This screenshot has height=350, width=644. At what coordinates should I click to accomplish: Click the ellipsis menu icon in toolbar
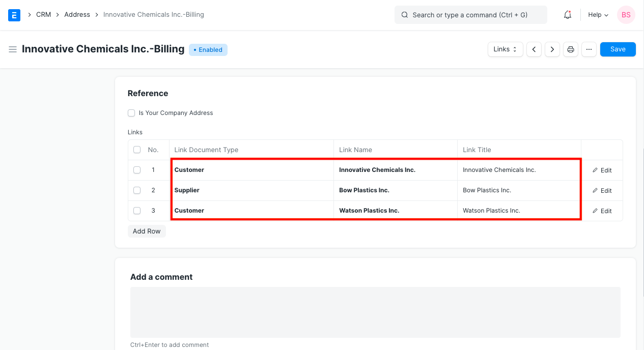pyautogui.click(x=589, y=49)
